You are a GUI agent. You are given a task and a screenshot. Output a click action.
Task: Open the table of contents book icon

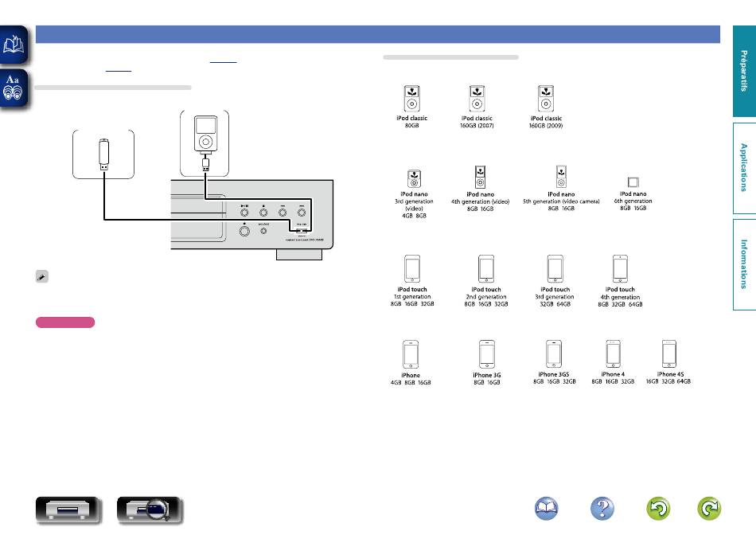tap(14, 45)
